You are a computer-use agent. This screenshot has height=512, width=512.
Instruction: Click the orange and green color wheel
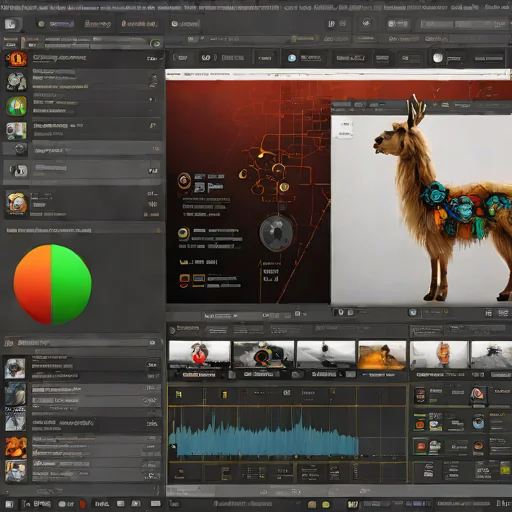[x=52, y=284]
